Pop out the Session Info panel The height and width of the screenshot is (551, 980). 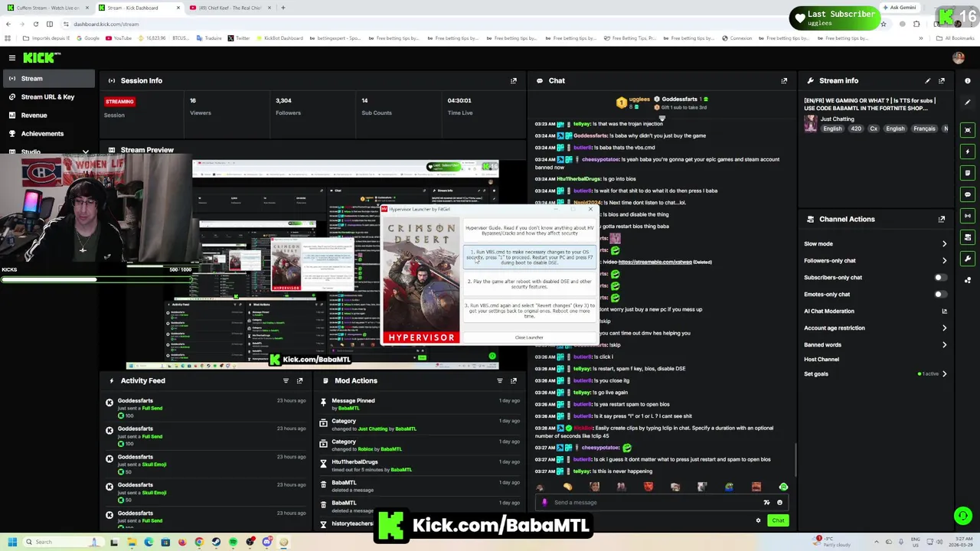pyautogui.click(x=514, y=80)
